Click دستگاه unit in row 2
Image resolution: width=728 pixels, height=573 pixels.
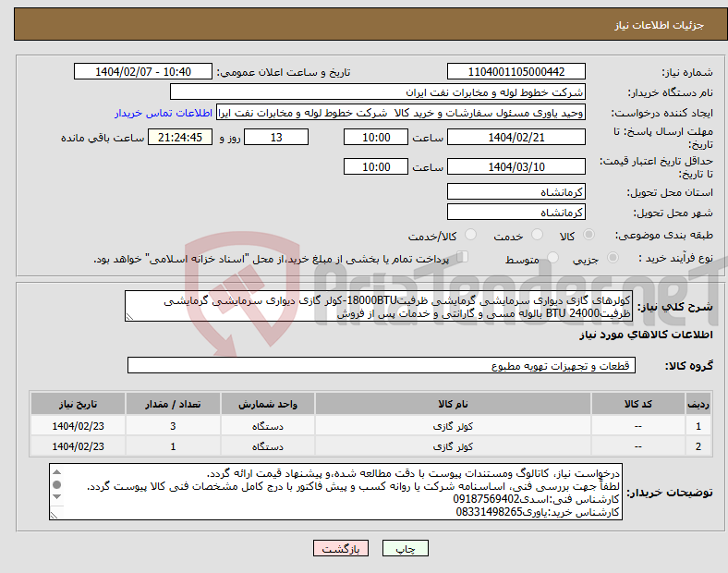(267, 446)
